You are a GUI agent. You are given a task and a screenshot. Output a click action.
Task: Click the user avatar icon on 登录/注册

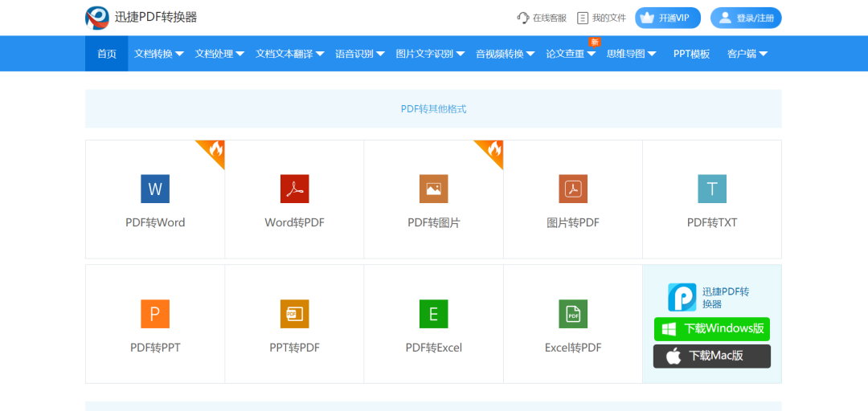(x=725, y=18)
